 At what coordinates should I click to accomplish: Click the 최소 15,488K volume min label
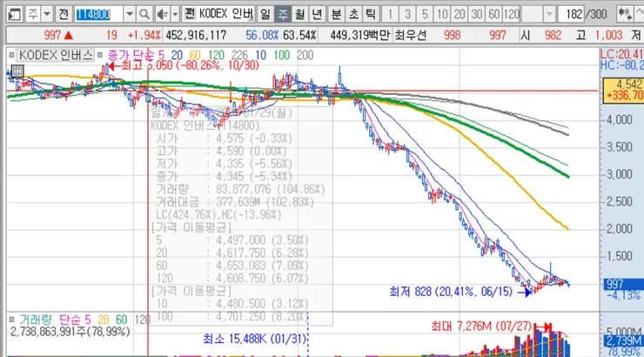pyautogui.click(x=255, y=339)
